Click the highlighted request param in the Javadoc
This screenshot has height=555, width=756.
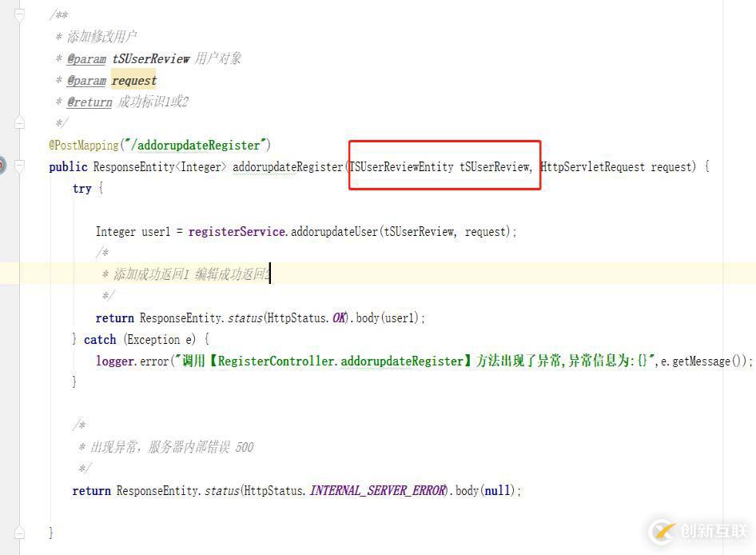click(x=133, y=80)
